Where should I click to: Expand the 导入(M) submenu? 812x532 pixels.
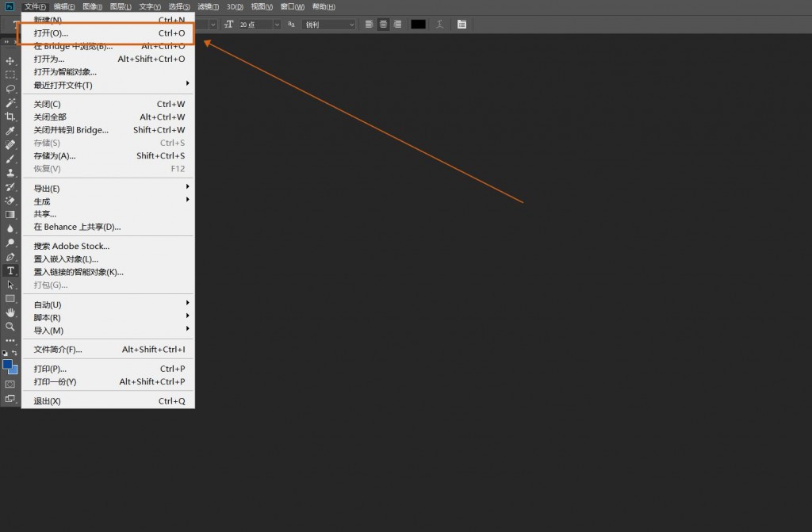[x=108, y=331]
